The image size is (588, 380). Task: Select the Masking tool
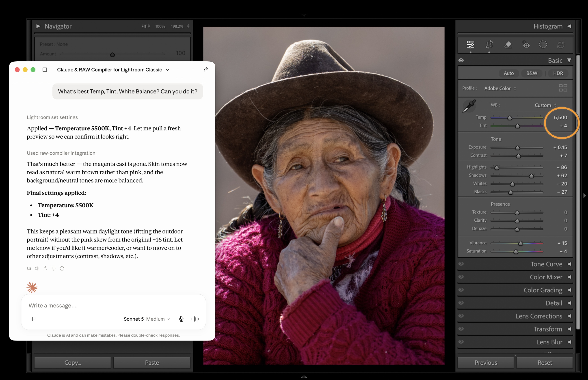[543, 45]
